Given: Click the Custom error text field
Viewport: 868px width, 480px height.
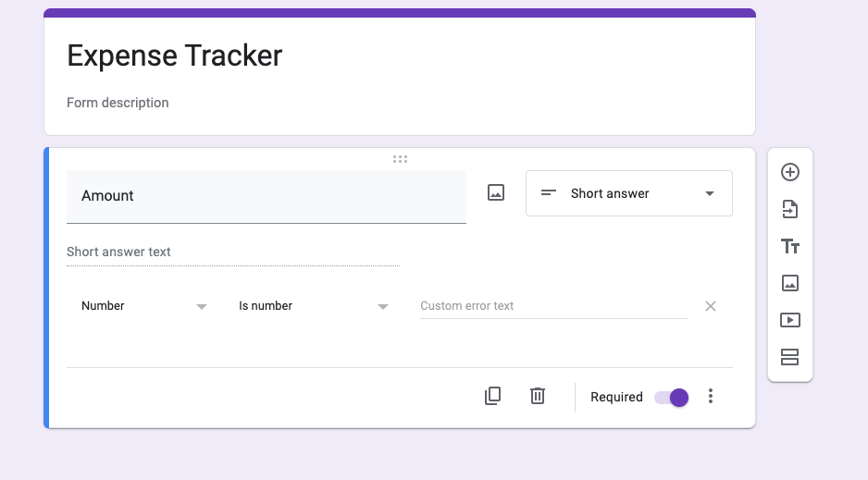Looking at the screenshot, I should (553, 306).
